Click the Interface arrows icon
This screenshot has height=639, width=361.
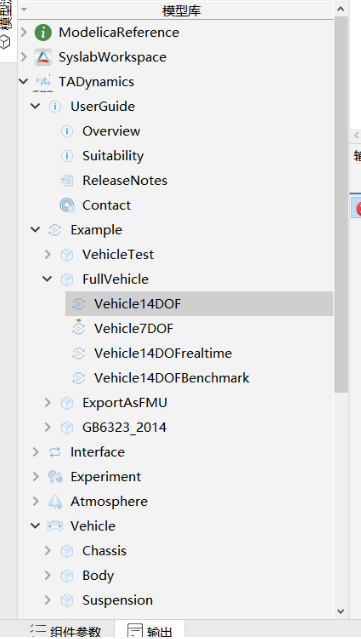[x=55, y=452]
